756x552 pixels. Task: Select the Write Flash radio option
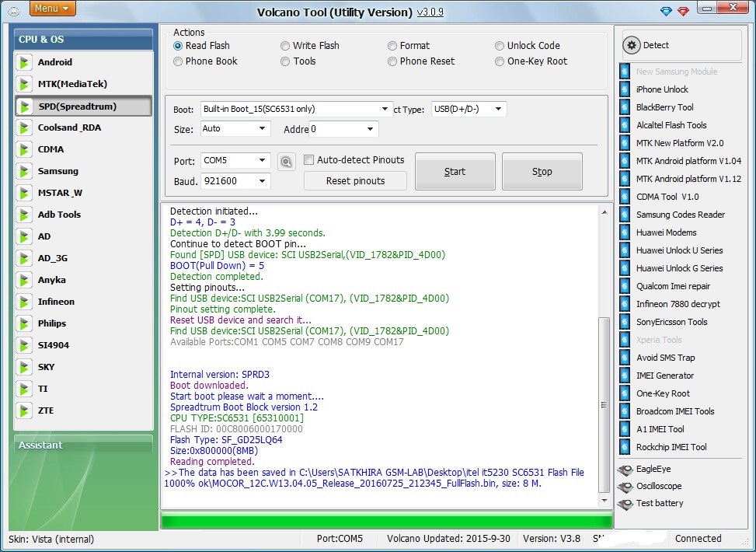(x=285, y=46)
